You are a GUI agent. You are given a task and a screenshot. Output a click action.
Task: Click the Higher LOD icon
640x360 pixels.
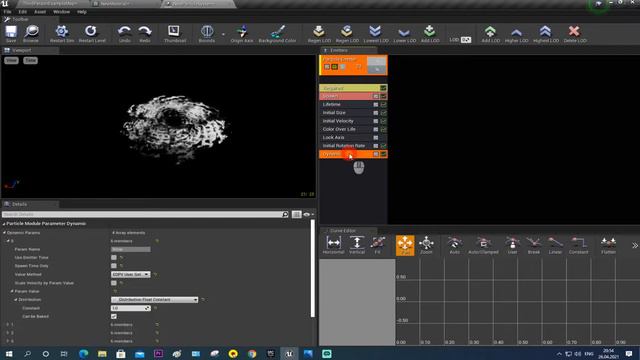pos(516,33)
